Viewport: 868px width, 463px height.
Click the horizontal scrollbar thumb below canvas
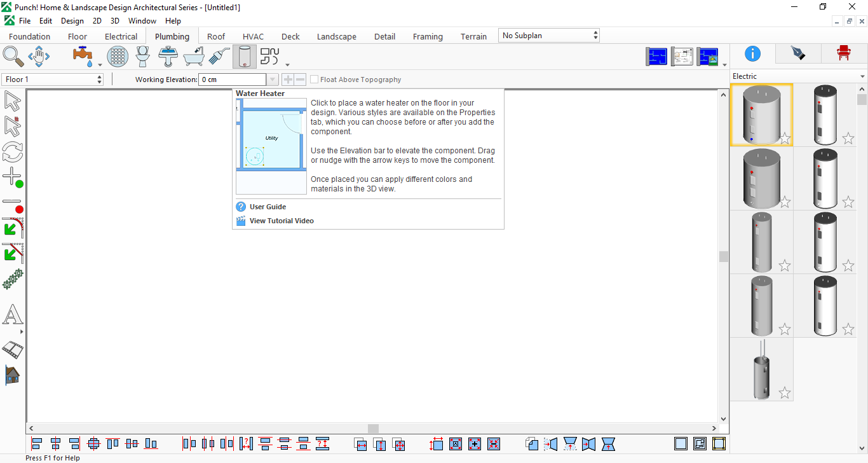pos(373,429)
